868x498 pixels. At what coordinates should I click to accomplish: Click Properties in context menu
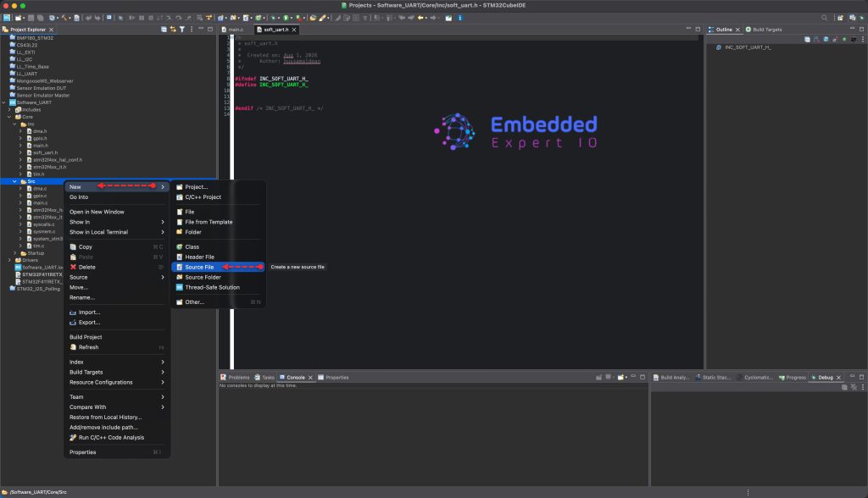pos(117,452)
